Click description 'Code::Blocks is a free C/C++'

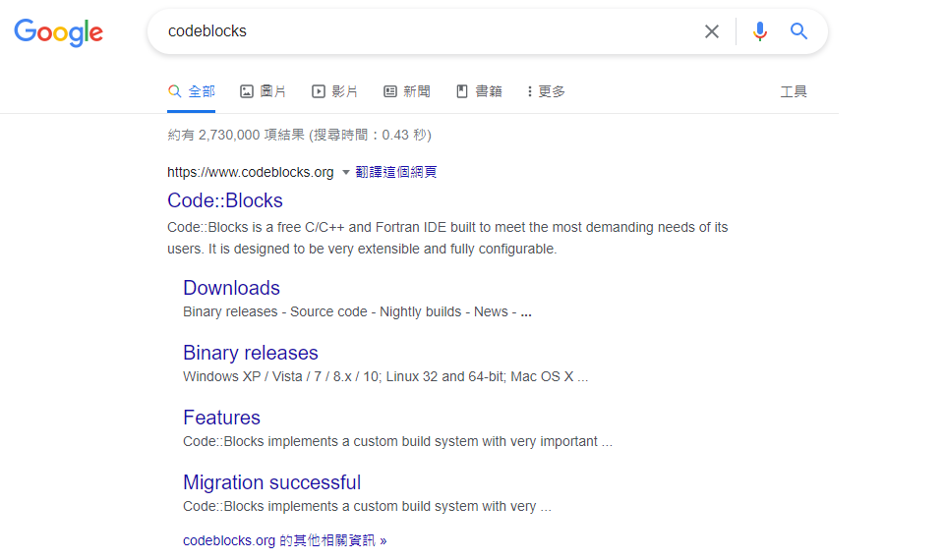pos(256,227)
